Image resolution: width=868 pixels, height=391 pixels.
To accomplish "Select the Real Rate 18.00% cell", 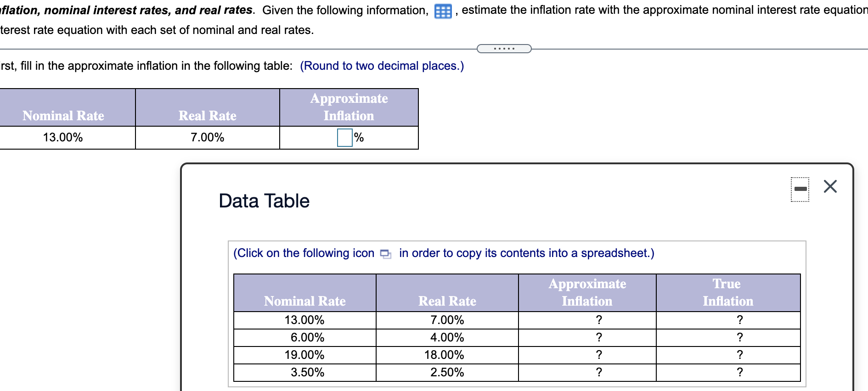I will tap(446, 355).
